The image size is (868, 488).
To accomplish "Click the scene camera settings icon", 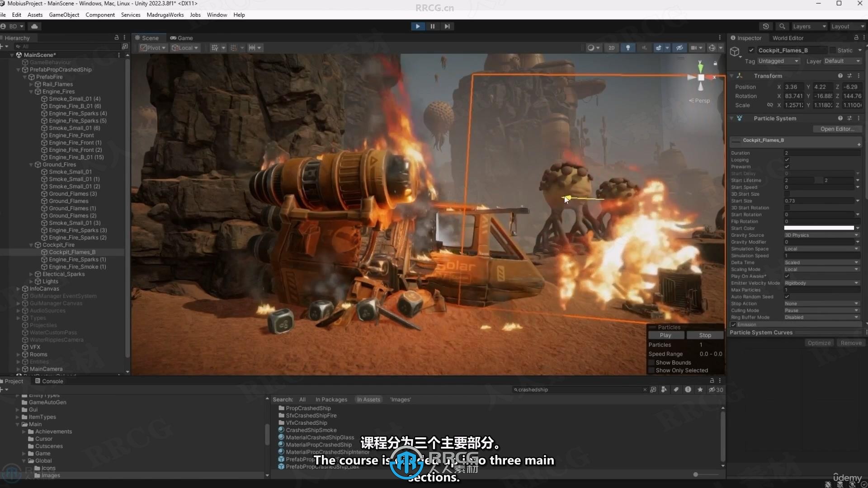I will (x=693, y=48).
